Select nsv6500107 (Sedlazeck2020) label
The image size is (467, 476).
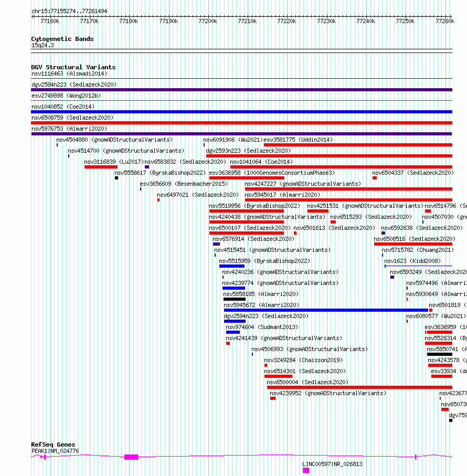250,228
